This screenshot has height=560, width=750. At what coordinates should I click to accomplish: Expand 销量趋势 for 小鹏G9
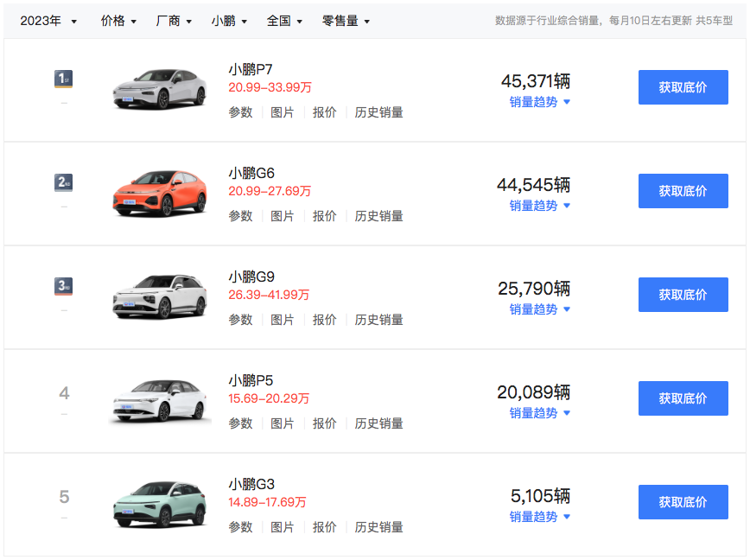pyautogui.click(x=539, y=309)
